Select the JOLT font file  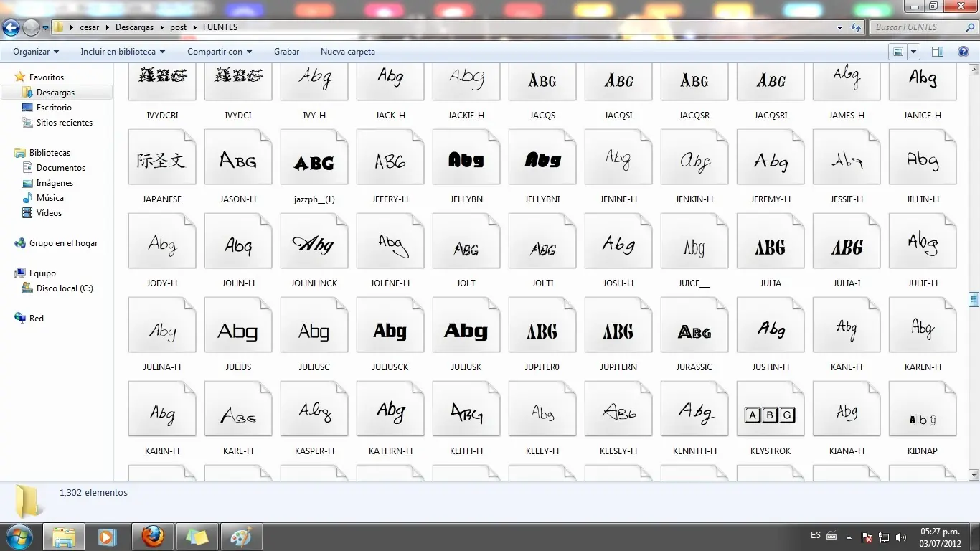[466, 250]
